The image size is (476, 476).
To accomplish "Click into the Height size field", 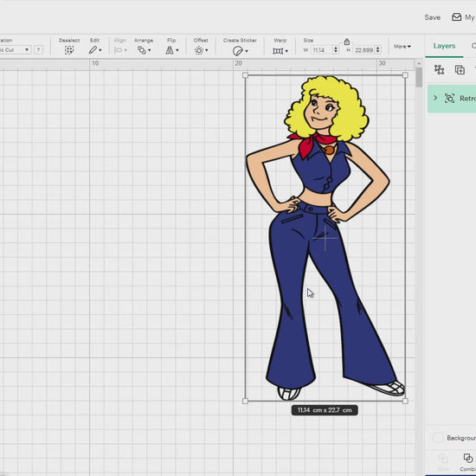I will [363, 50].
